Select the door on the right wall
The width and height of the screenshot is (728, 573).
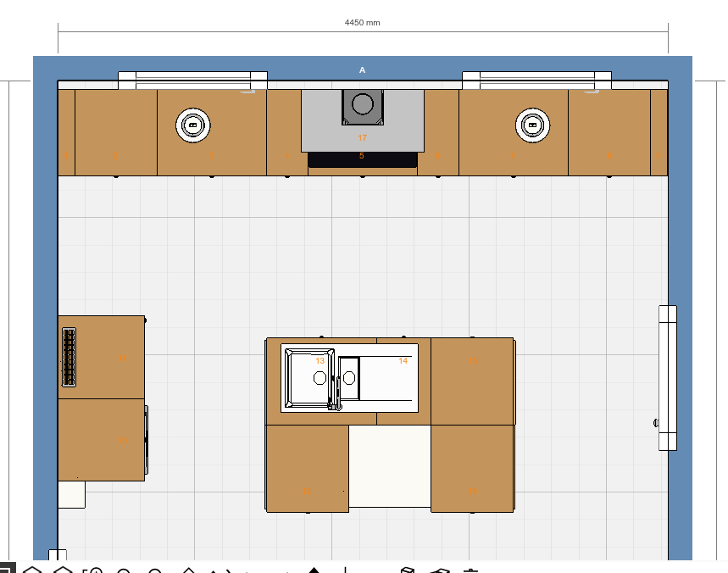coord(668,377)
